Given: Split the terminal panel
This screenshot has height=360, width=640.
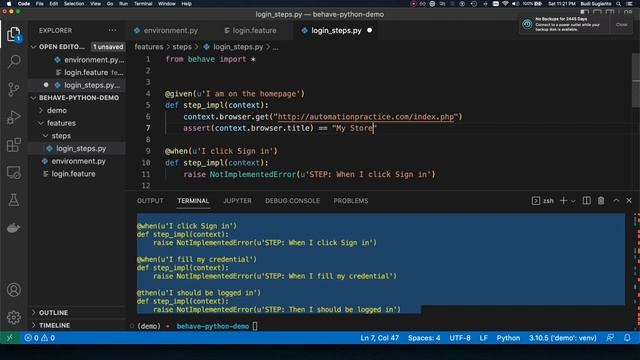Looking at the screenshot, I should point(587,200).
